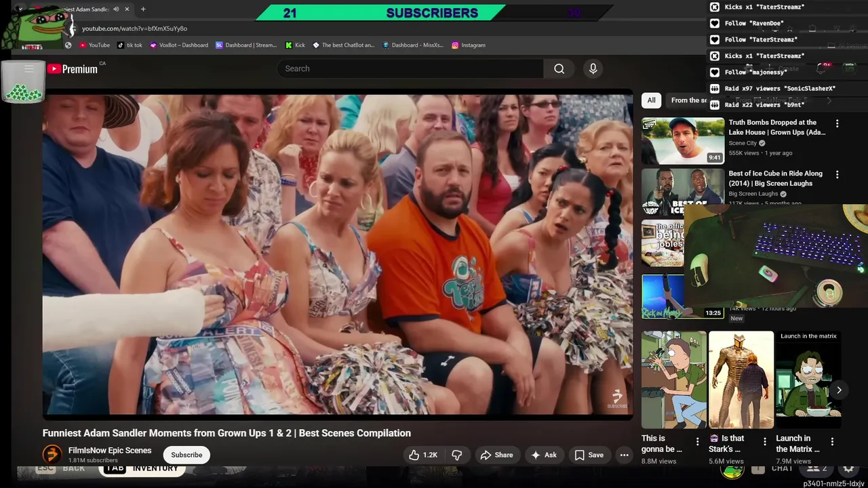Select the 'From the se...' filter chip
The image size is (868, 488).
point(688,100)
